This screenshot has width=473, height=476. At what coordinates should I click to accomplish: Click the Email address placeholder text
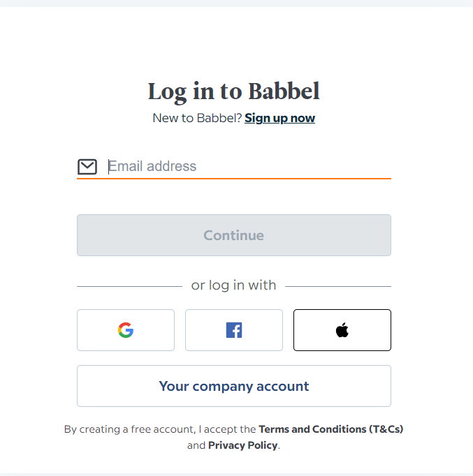click(x=152, y=166)
